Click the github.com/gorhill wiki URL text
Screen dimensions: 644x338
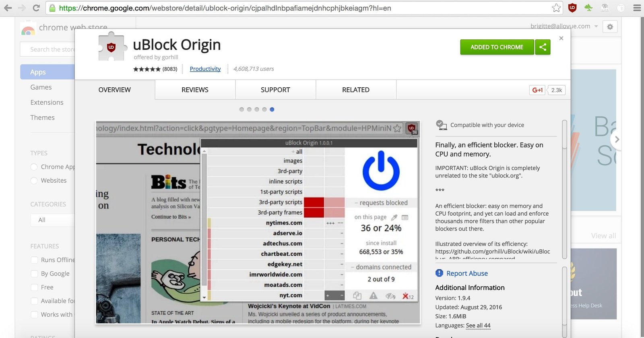pyautogui.click(x=493, y=251)
